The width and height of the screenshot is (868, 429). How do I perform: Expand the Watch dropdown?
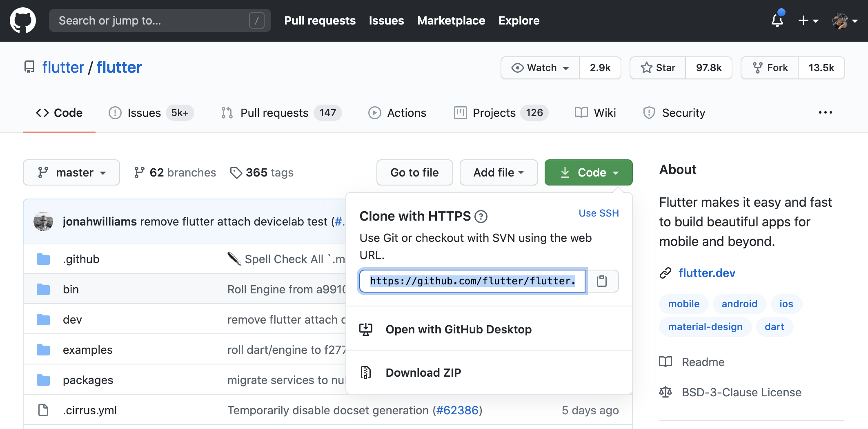(x=540, y=68)
